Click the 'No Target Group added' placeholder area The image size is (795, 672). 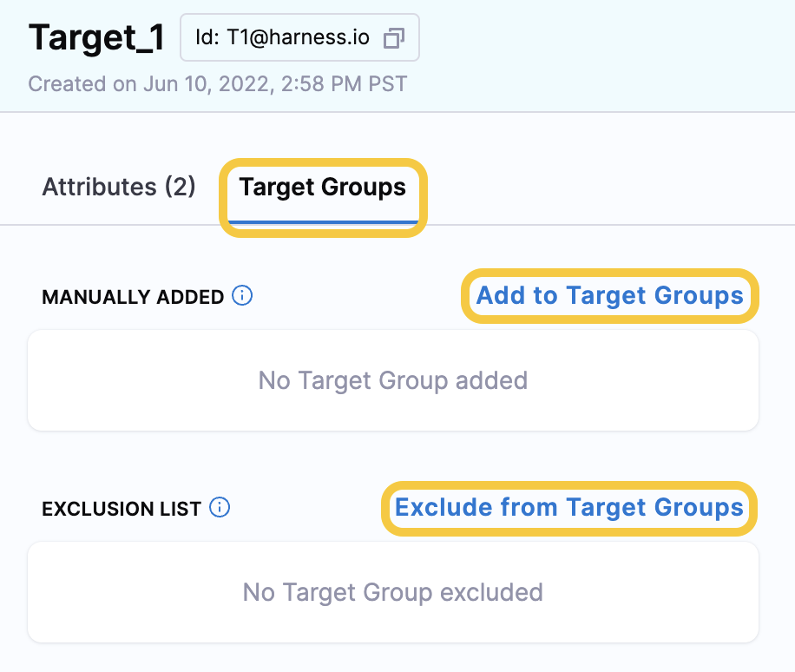(x=393, y=380)
